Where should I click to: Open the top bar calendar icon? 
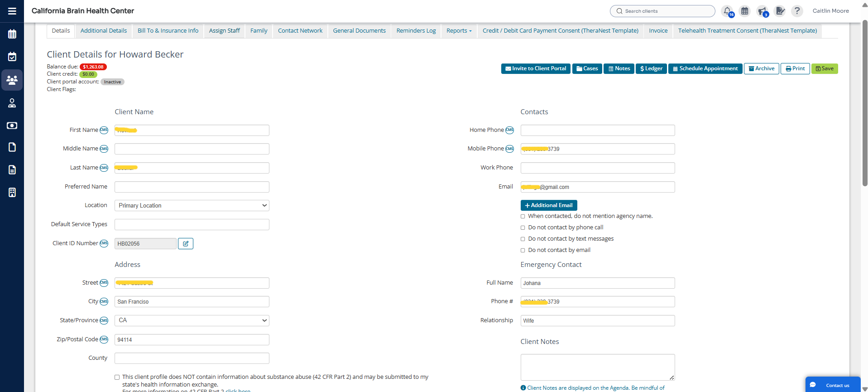(745, 11)
